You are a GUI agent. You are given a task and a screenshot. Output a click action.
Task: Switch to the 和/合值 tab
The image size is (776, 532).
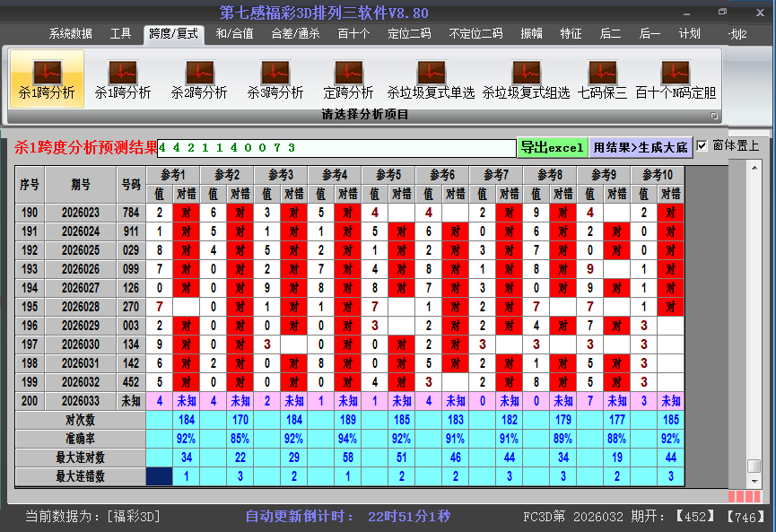tap(234, 34)
